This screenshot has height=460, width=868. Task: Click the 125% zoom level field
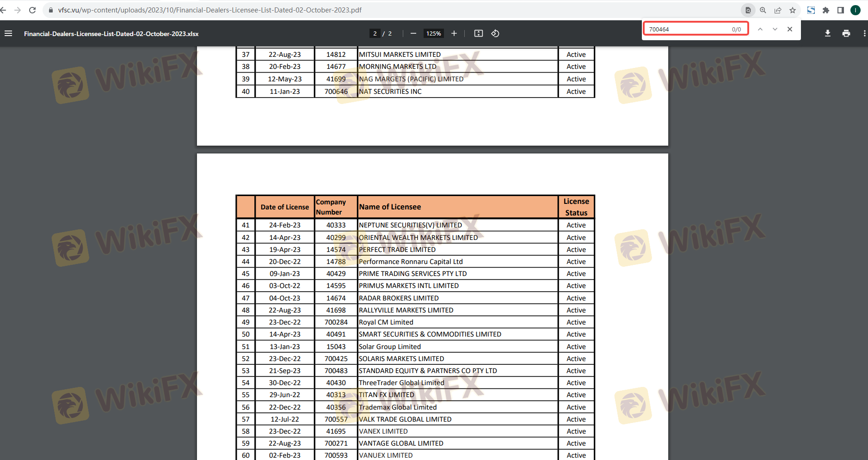pos(433,33)
